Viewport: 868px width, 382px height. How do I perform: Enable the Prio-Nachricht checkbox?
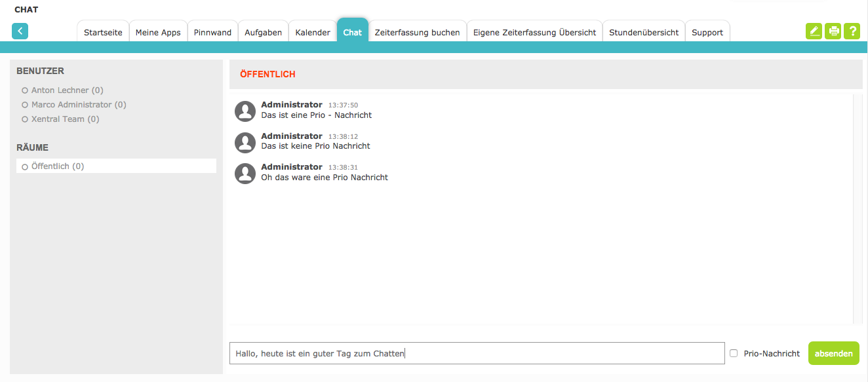[x=734, y=353]
